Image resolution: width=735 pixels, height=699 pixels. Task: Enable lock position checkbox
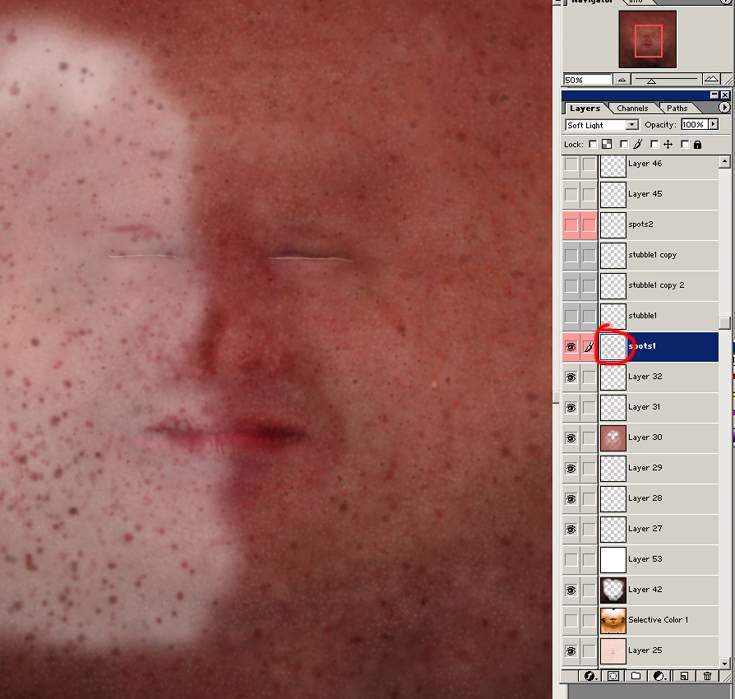pos(655,144)
